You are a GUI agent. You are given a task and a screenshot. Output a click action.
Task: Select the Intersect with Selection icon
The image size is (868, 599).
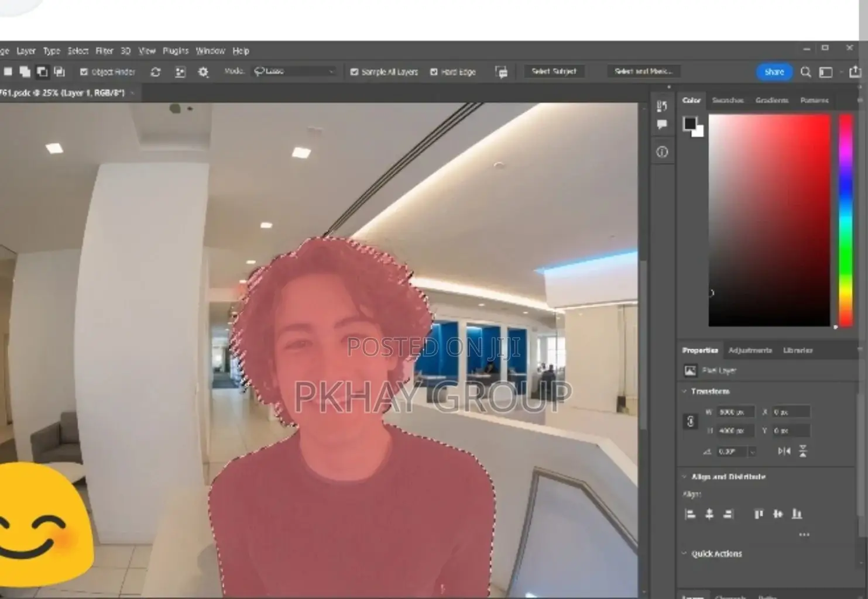[59, 71]
